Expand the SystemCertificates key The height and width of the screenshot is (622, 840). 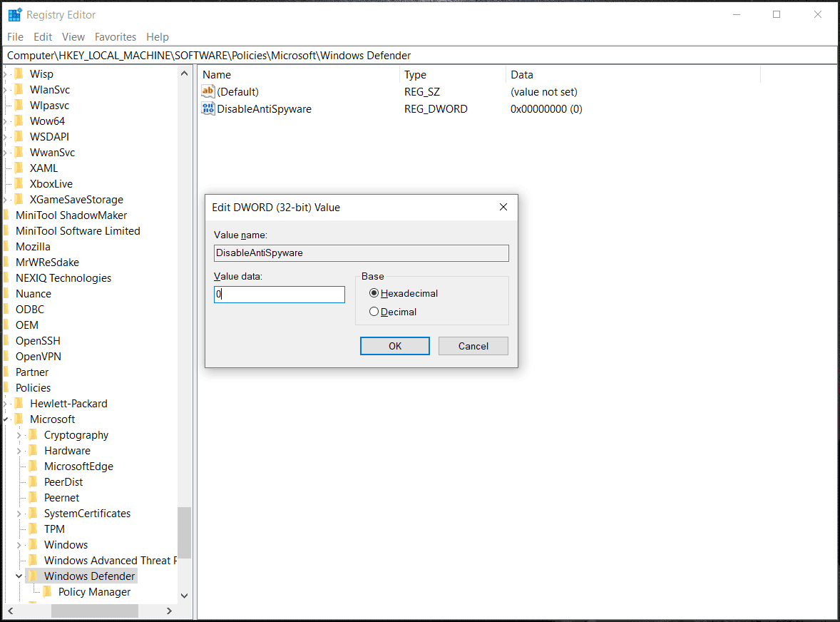pos(19,514)
